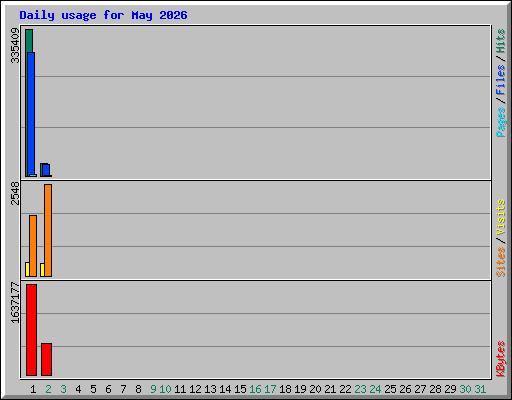Click the yellow Visits bar for day 1

coord(27,269)
